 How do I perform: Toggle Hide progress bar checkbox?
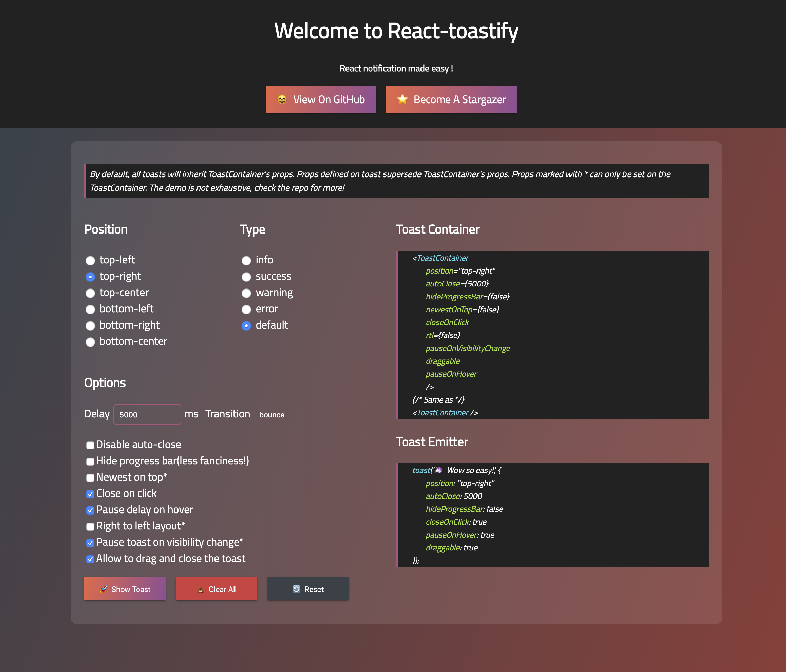tap(90, 462)
